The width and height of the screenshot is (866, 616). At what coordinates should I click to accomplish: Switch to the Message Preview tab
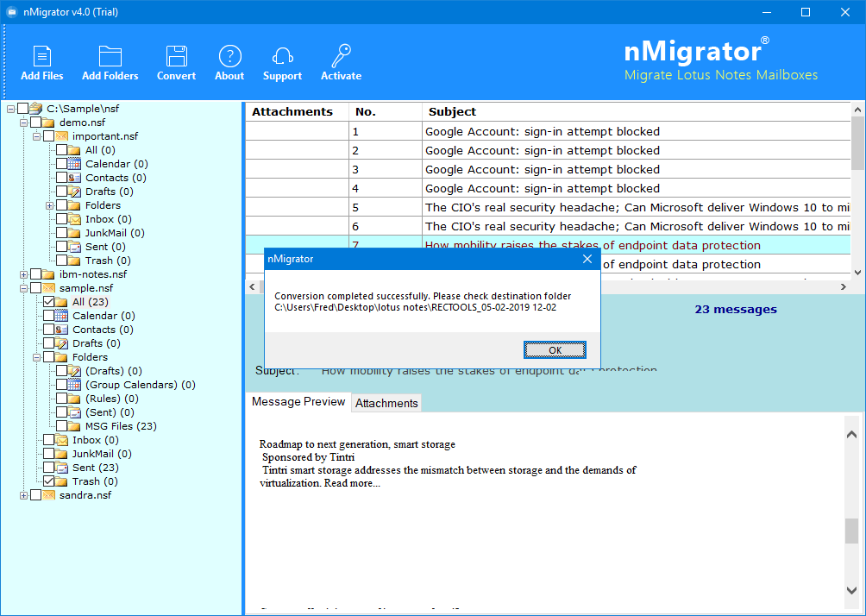[x=298, y=402]
